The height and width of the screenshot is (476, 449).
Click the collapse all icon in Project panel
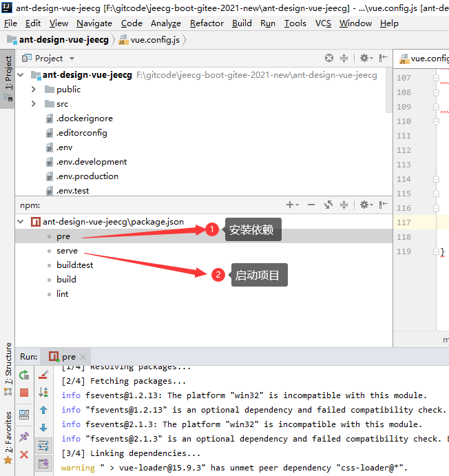point(344,58)
